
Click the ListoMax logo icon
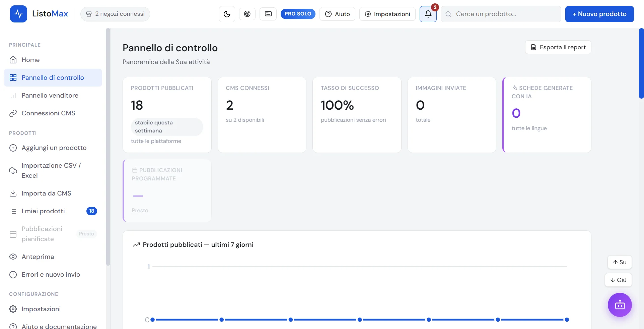(18, 14)
